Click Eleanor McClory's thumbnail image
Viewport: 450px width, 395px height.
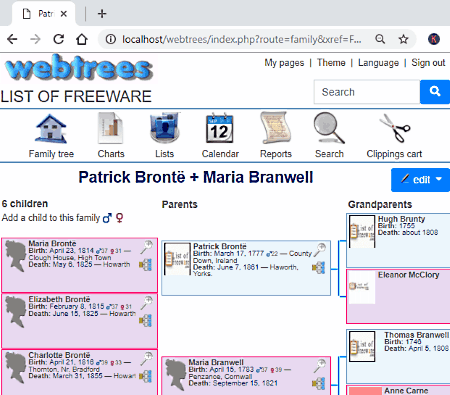362,287
